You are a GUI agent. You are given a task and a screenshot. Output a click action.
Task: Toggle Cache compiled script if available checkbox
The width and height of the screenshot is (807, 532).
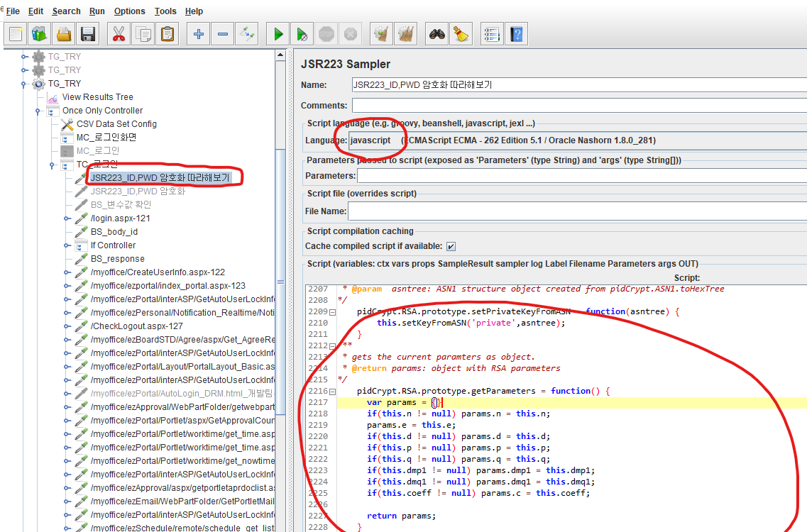point(451,246)
